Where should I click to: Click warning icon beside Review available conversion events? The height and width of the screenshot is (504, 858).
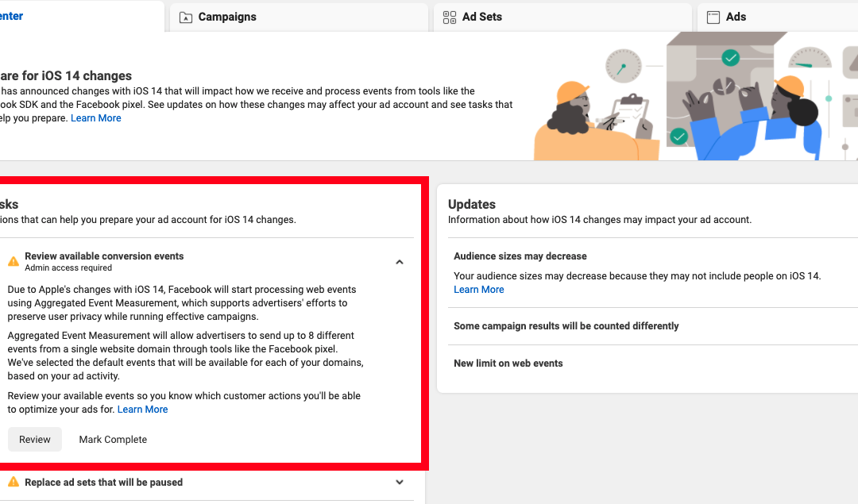[x=14, y=261]
